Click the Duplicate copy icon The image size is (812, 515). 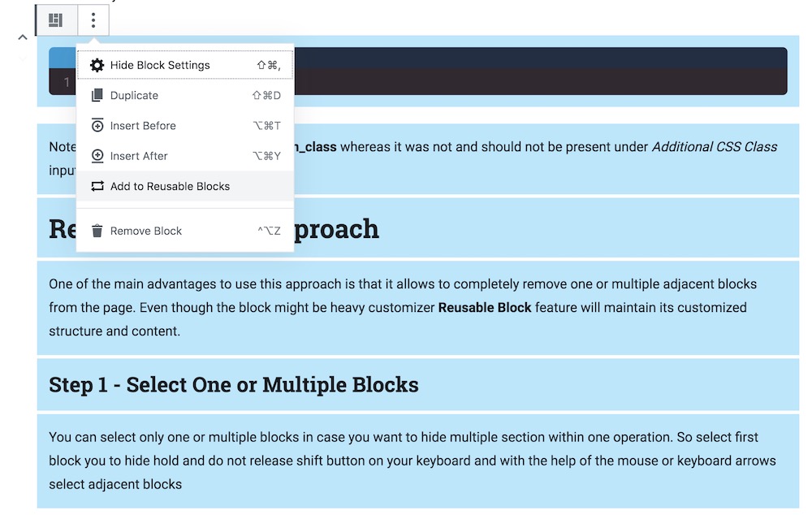pyautogui.click(x=97, y=95)
